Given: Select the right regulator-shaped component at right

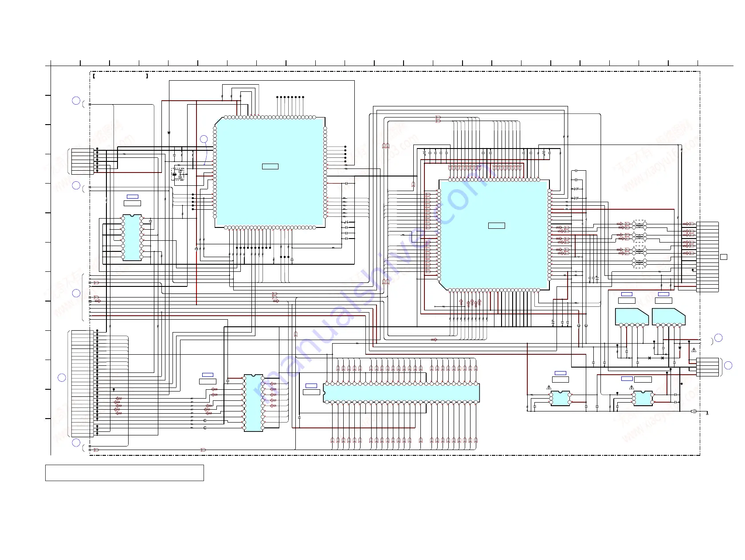Looking at the screenshot, I should click(669, 317).
